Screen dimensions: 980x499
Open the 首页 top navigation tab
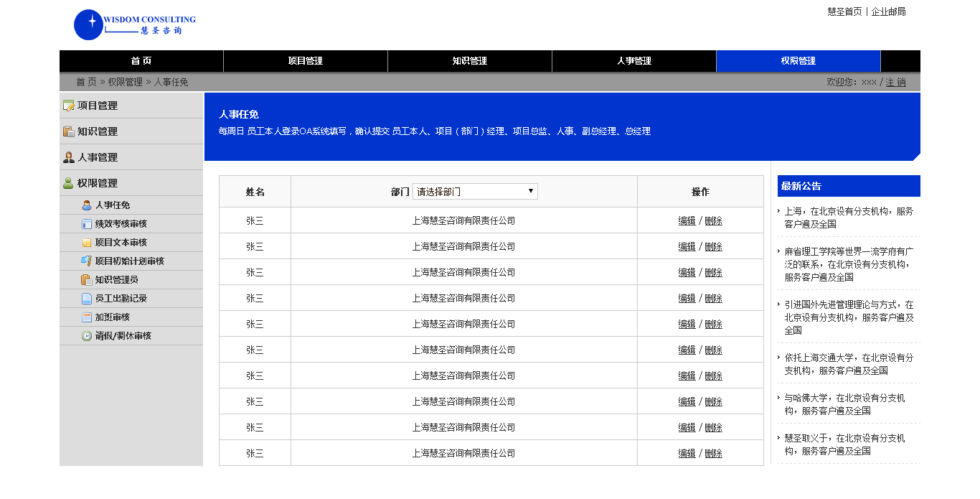[x=141, y=61]
